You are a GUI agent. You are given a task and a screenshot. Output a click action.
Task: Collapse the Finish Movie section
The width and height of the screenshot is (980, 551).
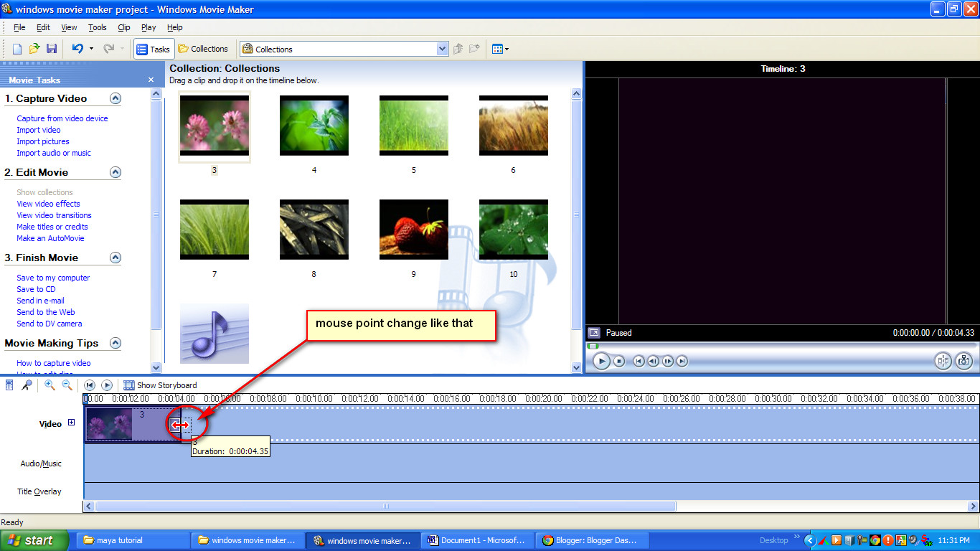116,258
